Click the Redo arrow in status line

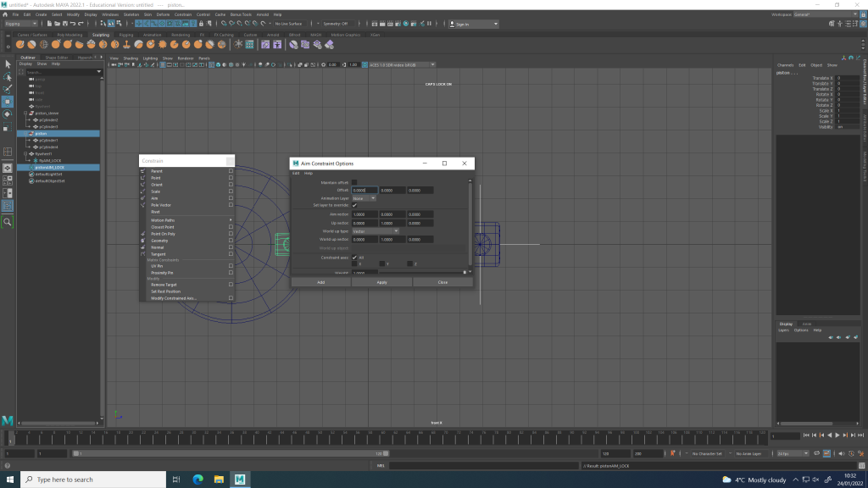pyautogui.click(x=81, y=24)
